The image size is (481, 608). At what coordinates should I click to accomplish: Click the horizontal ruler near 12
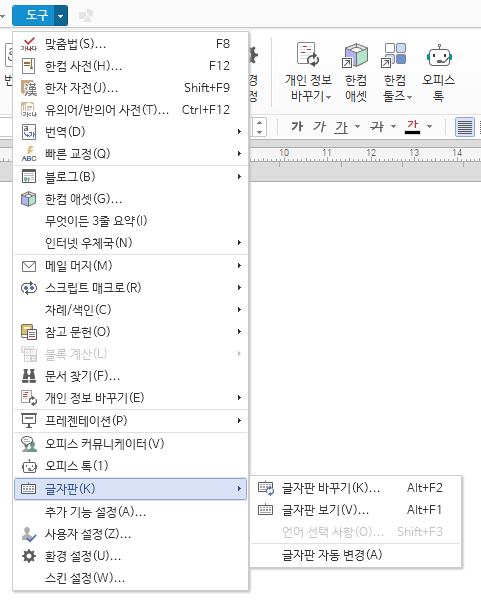371,156
